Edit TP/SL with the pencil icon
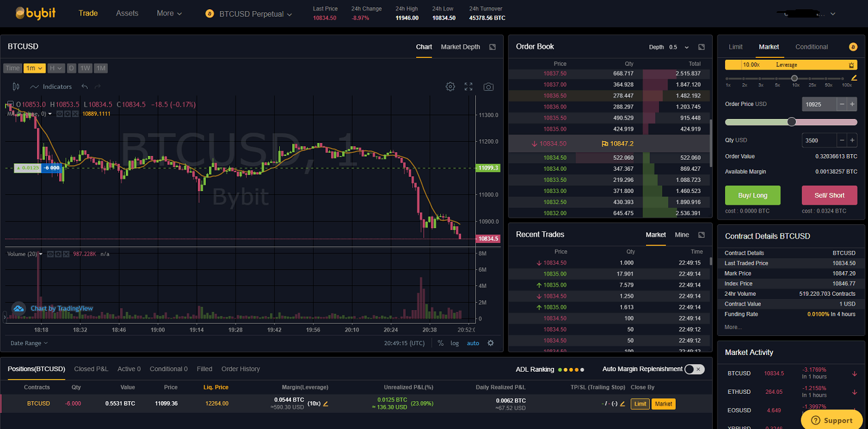The width and height of the screenshot is (868, 429). (x=623, y=404)
